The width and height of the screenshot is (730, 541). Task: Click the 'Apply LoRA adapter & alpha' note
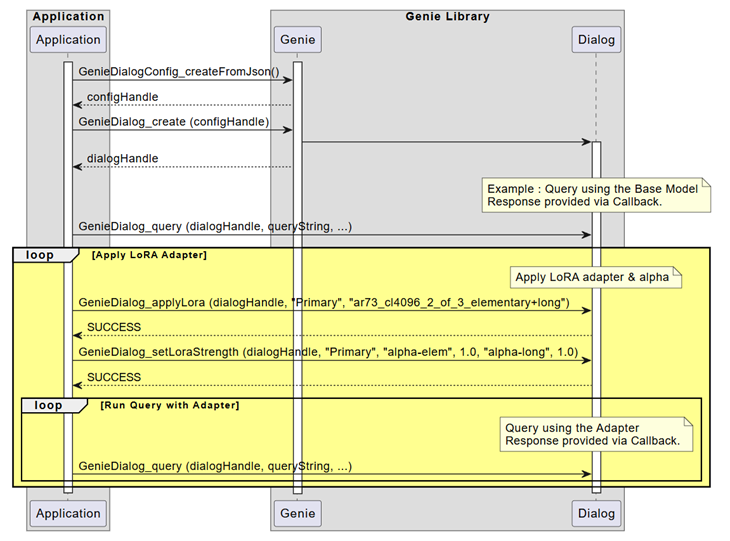[x=595, y=277]
